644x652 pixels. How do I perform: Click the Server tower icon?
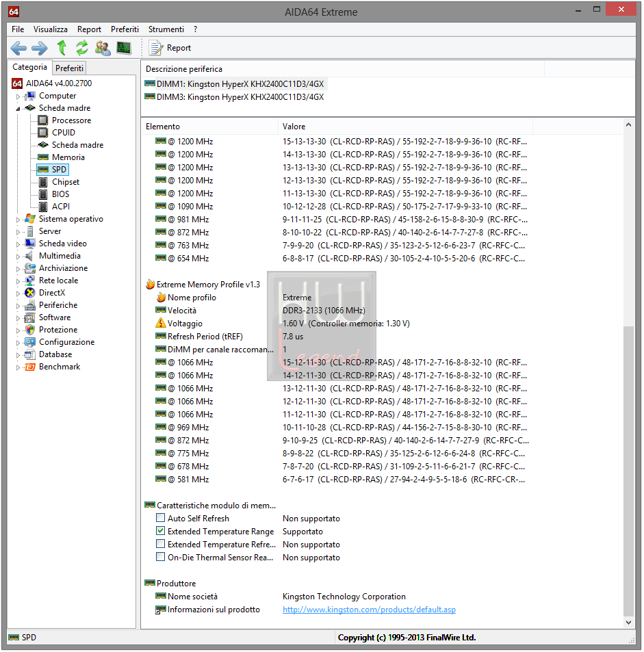(30, 231)
